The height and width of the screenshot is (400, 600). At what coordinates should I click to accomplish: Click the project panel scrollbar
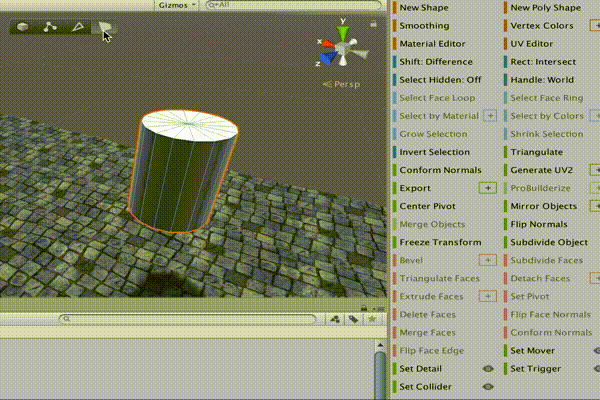[380, 373]
